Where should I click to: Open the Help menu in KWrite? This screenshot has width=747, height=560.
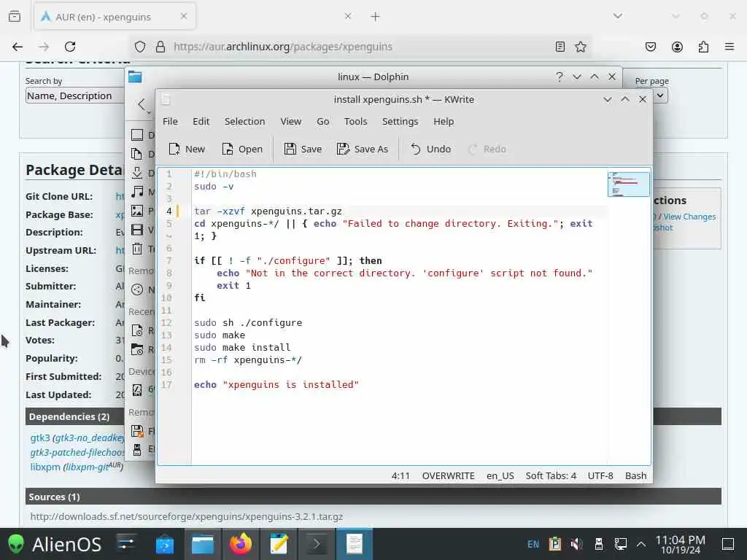pos(444,122)
